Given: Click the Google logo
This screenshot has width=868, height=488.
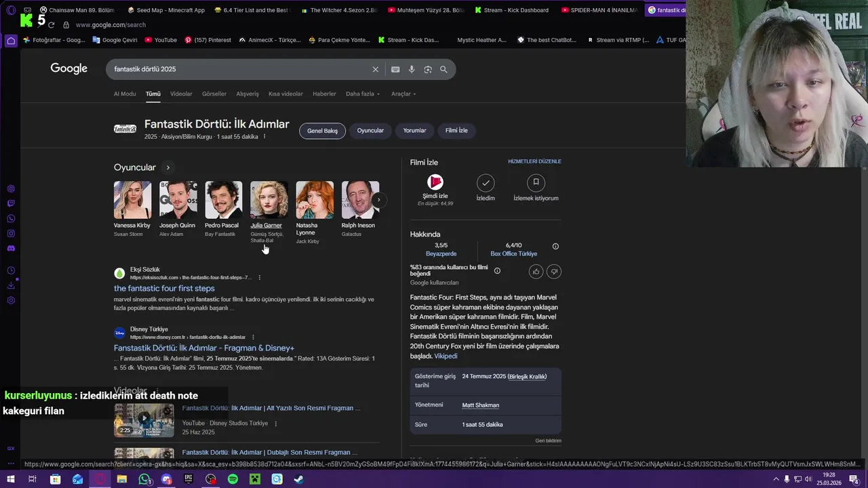Looking at the screenshot, I should pyautogui.click(x=68, y=68).
